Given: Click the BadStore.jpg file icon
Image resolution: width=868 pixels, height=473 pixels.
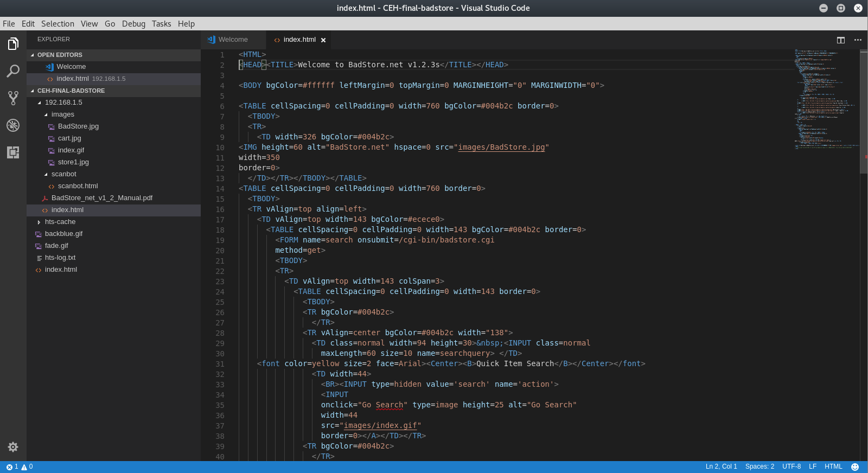Looking at the screenshot, I should click(x=52, y=127).
